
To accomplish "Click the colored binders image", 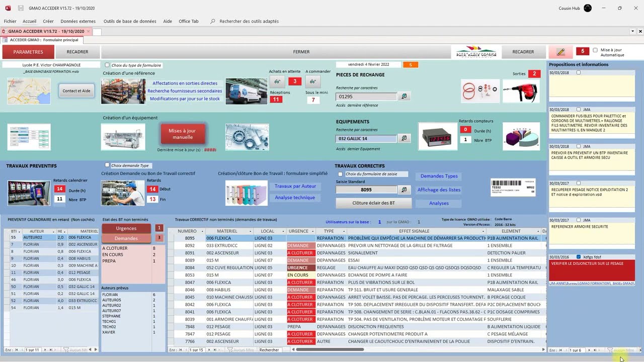I will (247, 193).
